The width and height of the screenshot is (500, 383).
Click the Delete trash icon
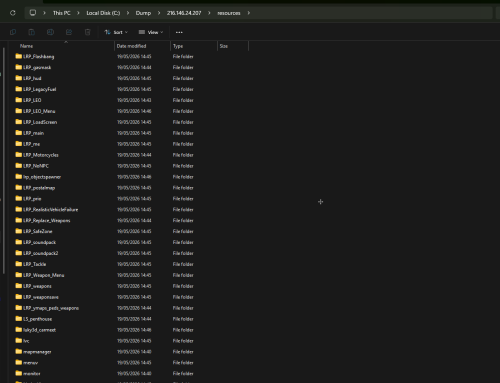coord(88,32)
